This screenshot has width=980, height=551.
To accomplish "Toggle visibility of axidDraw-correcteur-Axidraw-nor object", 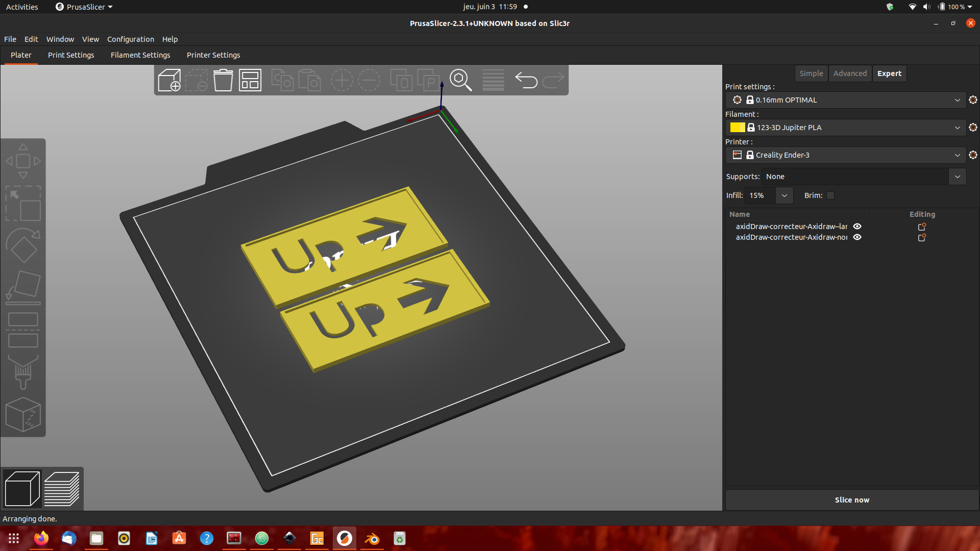I will (857, 237).
